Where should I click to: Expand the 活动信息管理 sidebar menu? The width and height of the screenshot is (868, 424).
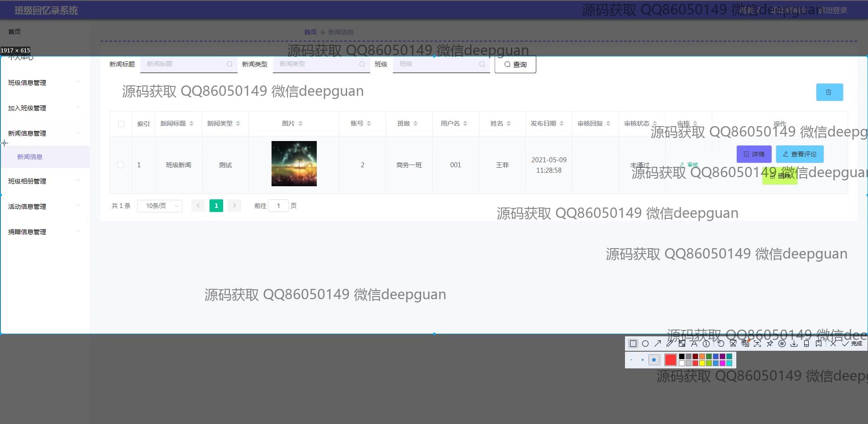tap(44, 207)
